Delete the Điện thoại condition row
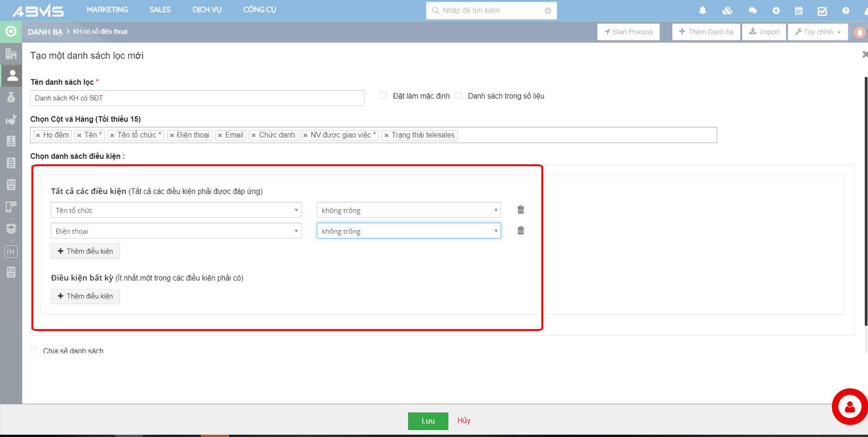 521,231
